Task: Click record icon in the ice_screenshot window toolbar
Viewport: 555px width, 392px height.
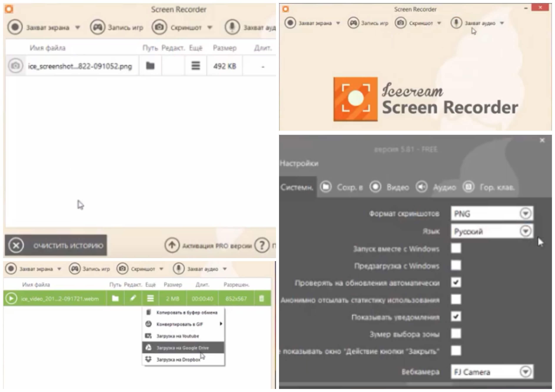Action: point(15,27)
